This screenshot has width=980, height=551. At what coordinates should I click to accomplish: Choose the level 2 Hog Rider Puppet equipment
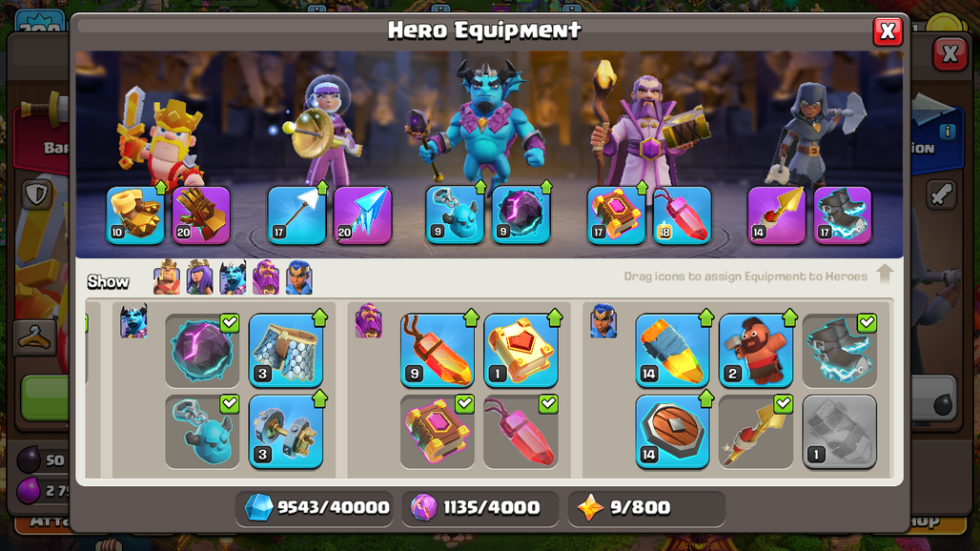point(756,351)
